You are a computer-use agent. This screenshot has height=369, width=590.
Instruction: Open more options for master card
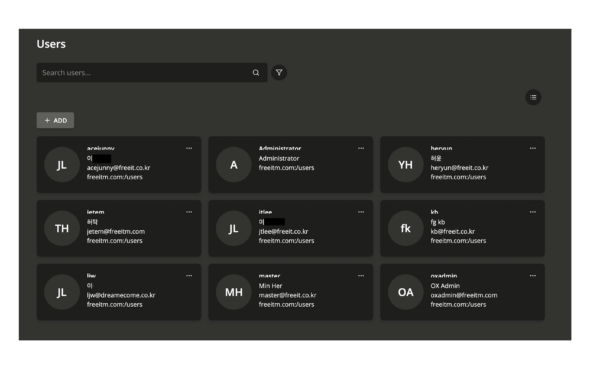(361, 276)
